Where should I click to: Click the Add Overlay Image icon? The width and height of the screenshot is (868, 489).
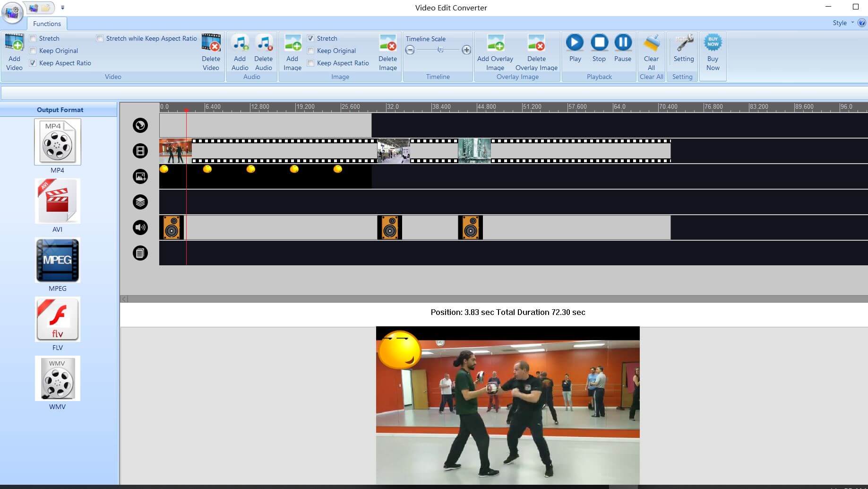(x=495, y=43)
